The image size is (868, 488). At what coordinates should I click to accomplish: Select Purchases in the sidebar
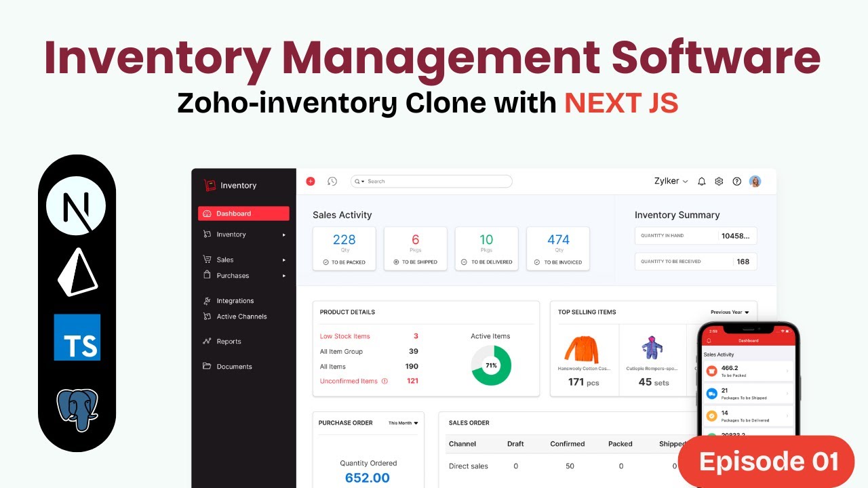point(233,275)
